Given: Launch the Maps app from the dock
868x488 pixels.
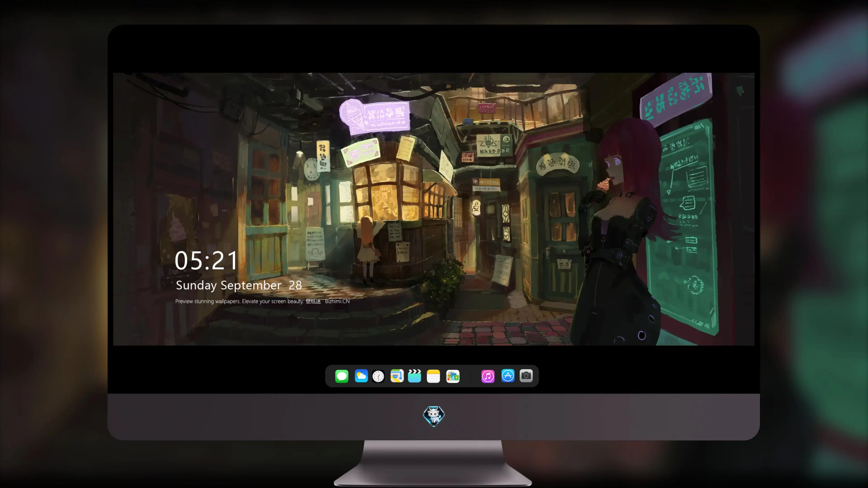Looking at the screenshot, I should coord(397,376).
